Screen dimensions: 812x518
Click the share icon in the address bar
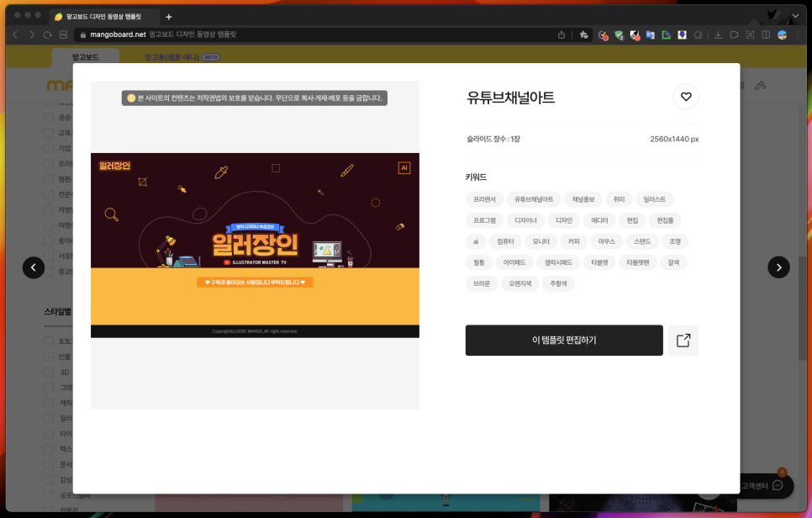coord(562,34)
